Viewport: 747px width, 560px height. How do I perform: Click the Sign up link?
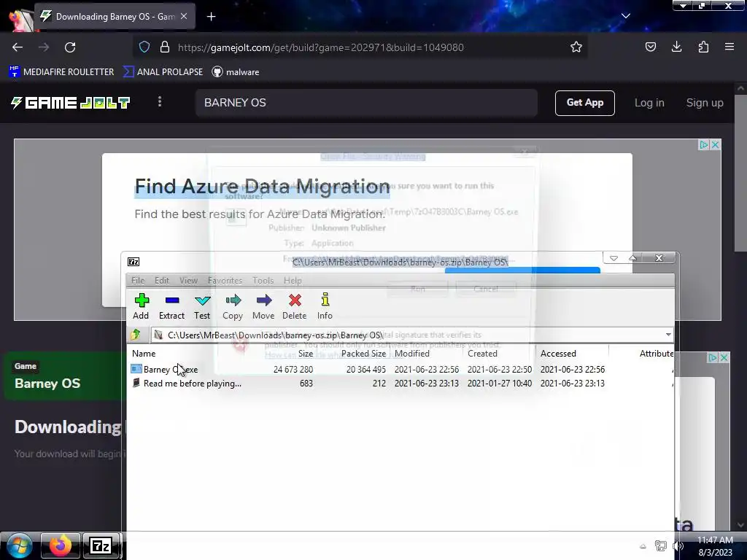[705, 103]
